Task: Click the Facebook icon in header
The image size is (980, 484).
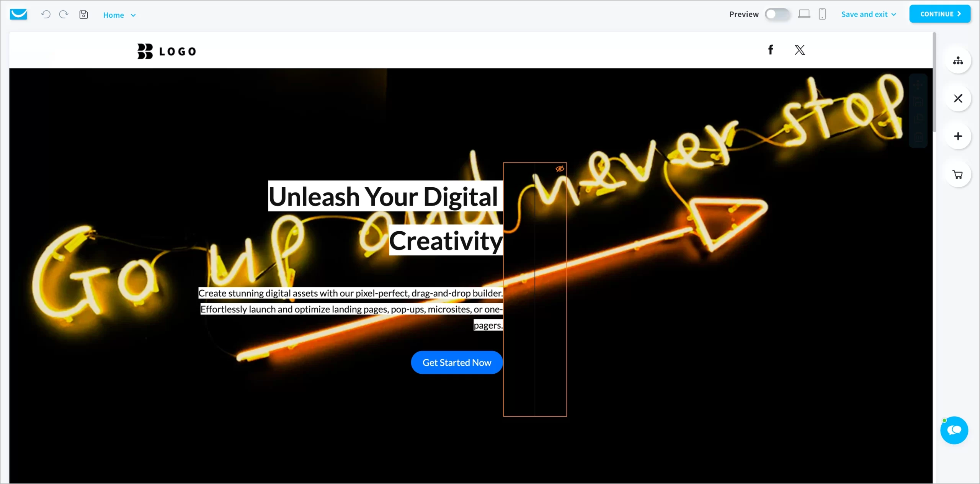Action: tap(771, 50)
